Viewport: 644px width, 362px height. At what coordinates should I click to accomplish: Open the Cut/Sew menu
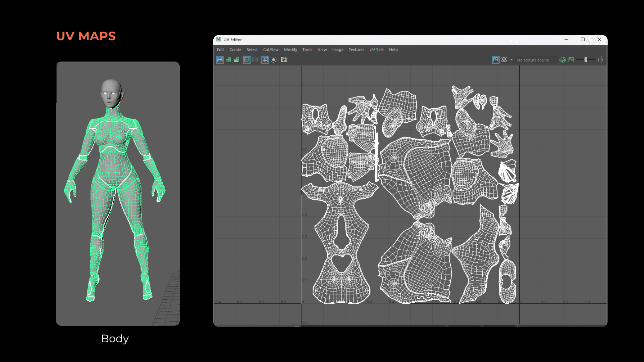pyautogui.click(x=271, y=50)
